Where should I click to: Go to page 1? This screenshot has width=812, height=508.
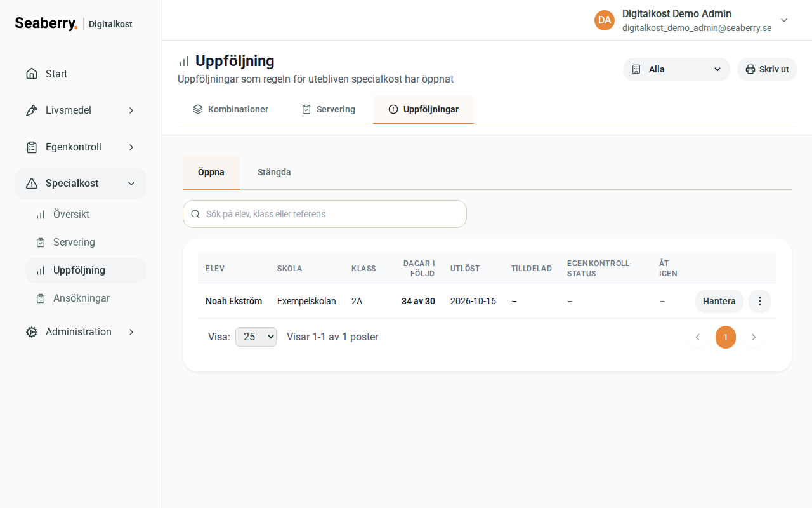726,337
